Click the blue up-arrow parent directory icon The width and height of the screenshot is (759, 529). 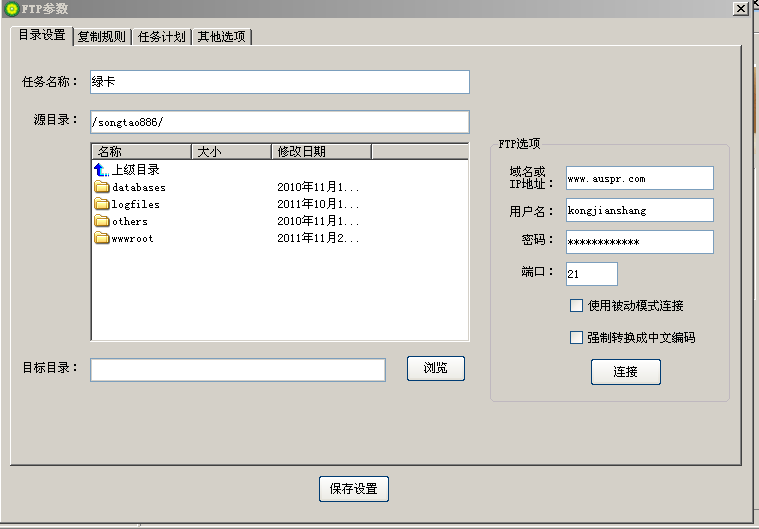point(101,170)
